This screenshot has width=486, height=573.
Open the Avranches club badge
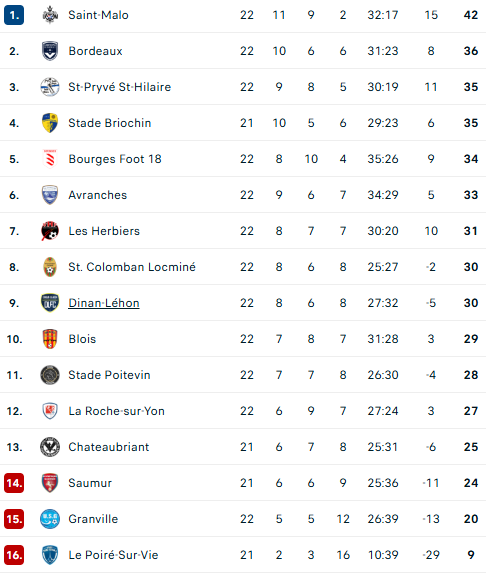pos(50,195)
